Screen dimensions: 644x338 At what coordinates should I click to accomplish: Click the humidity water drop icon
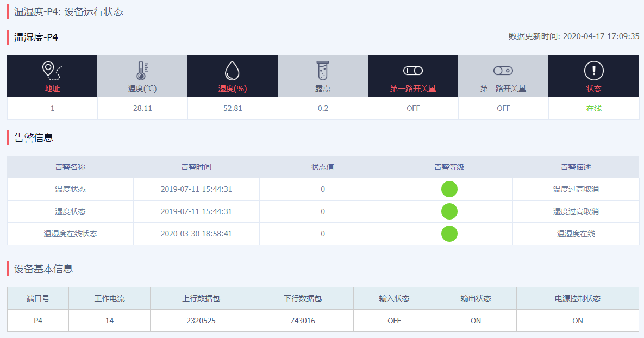(233, 71)
